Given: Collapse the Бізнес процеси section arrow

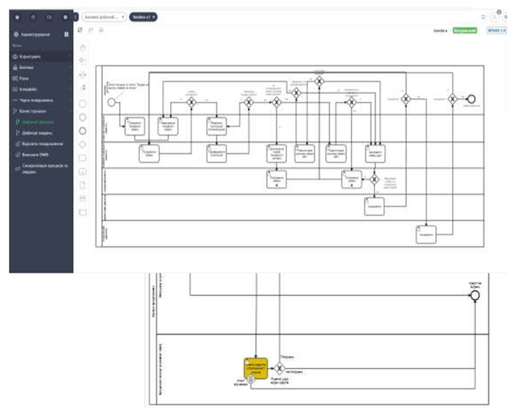Looking at the screenshot, I should (70, 111).
